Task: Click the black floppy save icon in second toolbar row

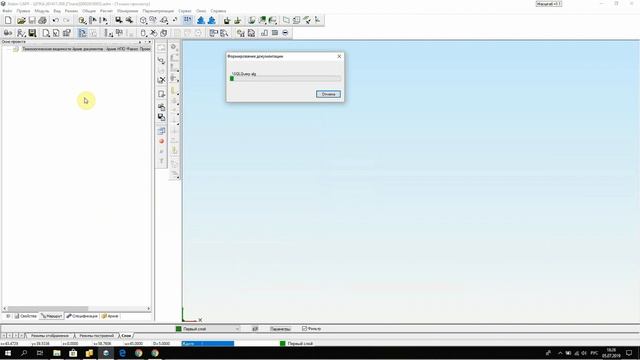Action: pos(32,33)
